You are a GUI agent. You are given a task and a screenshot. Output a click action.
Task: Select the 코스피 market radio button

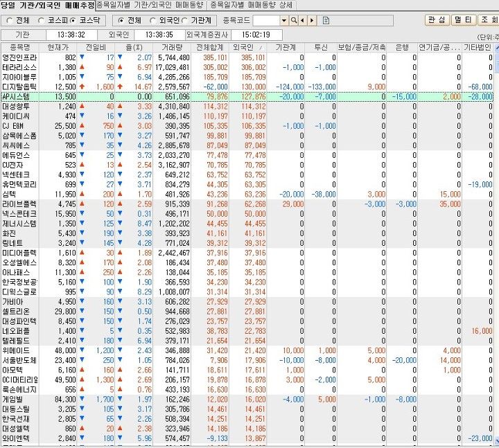[41, 21]
